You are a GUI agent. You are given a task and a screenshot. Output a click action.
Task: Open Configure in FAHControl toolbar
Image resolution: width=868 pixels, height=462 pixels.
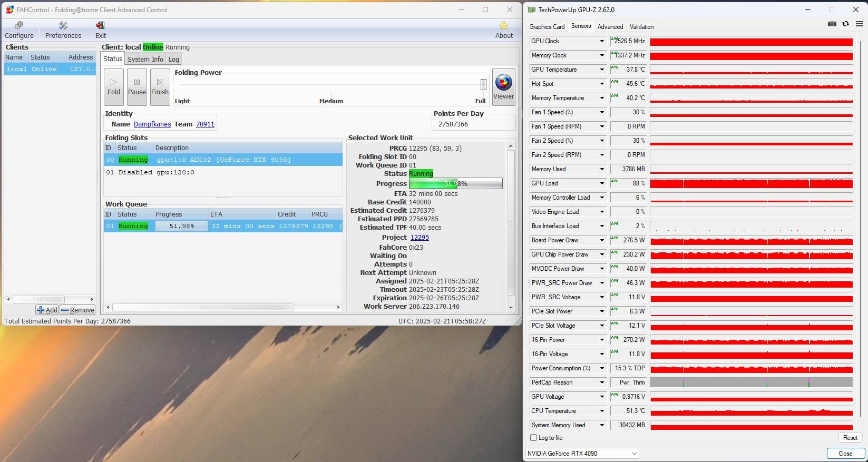click(x=19, y=30)
